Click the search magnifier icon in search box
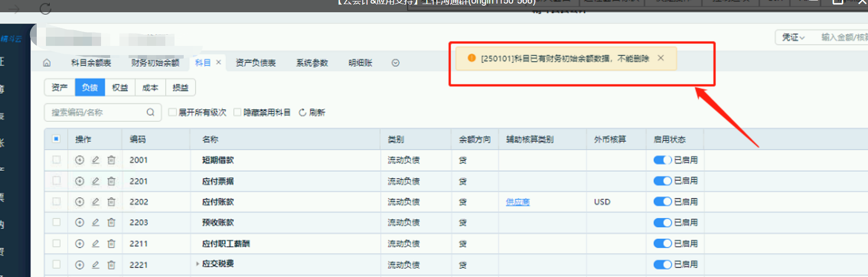This screenshot has width=868, height=277. 151,112
